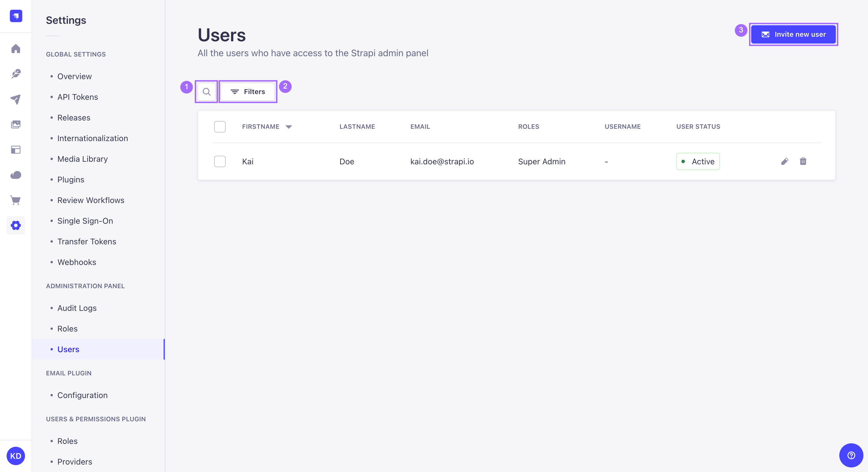Open the KD profile avatar
This screenshot has height=472, width=868.
click(x=16, y=456)
